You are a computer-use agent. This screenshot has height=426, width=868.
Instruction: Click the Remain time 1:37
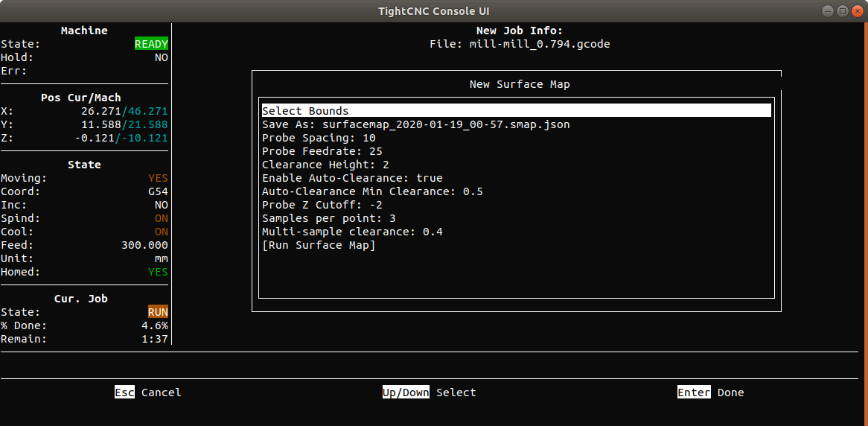[155, 339]
